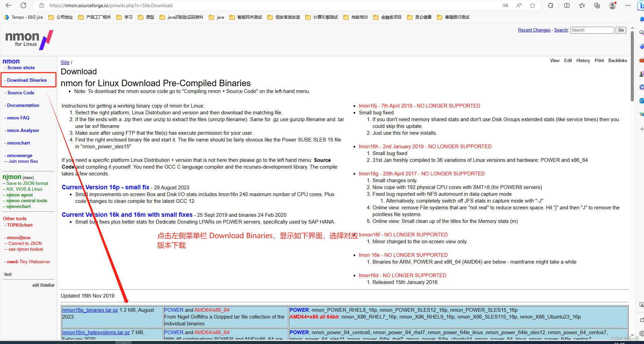Open browser extensions puzzle icon

coord(550,5)
